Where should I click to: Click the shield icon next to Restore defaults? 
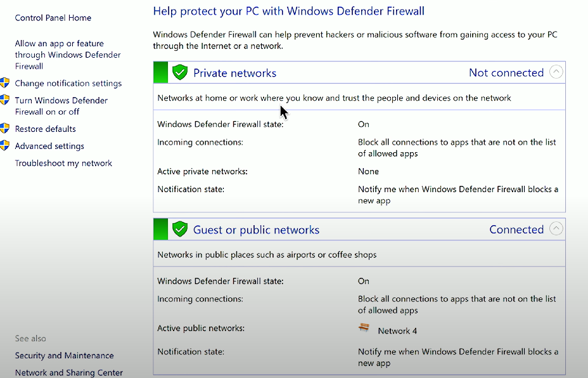(4, 128)
